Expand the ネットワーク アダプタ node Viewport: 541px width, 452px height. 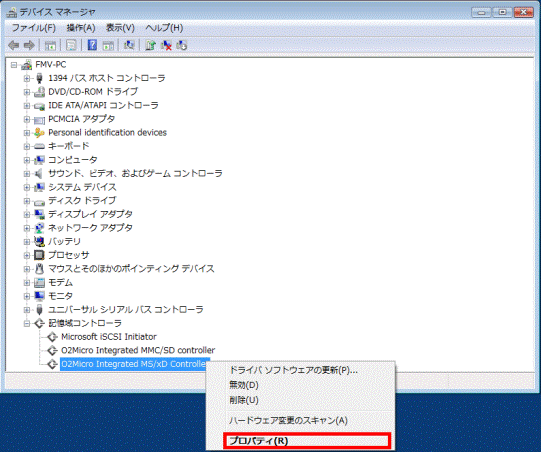coord(27,228)
